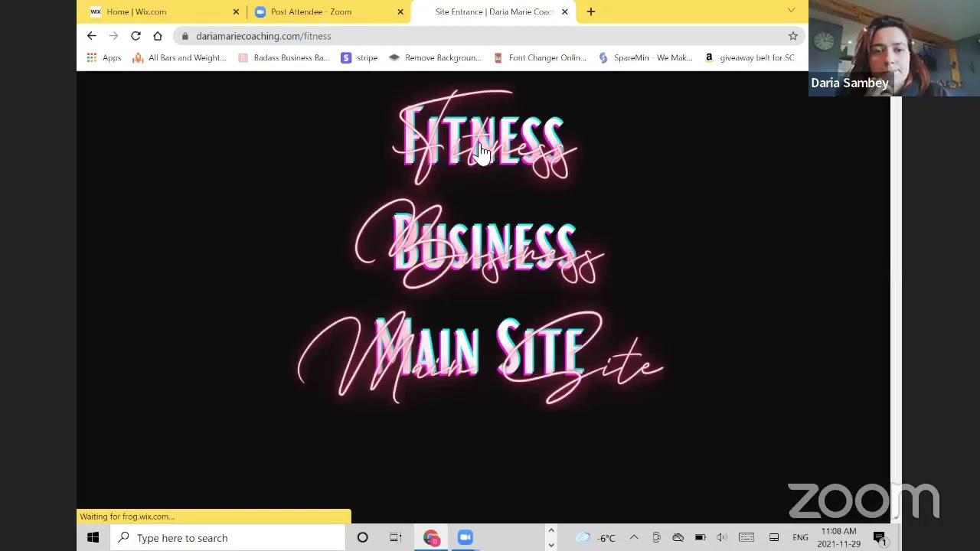
Task: Open SpareMin bookmark
Action: pyautogui.click(x=645, y=57)
